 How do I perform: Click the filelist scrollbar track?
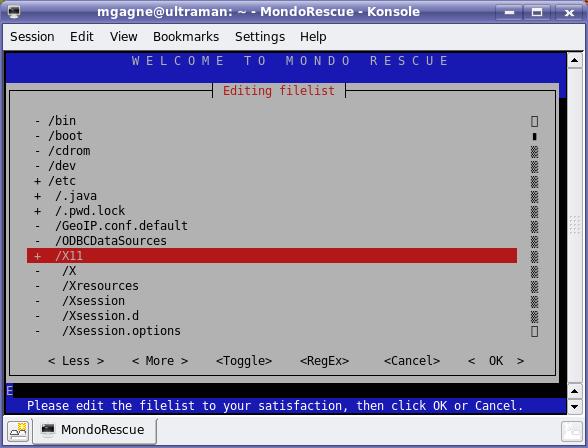point(535,226)
